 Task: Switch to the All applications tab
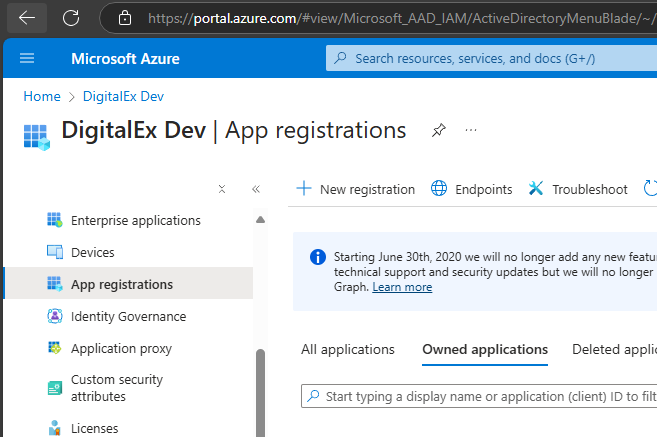pyautogui.click(x=348, y=349)
